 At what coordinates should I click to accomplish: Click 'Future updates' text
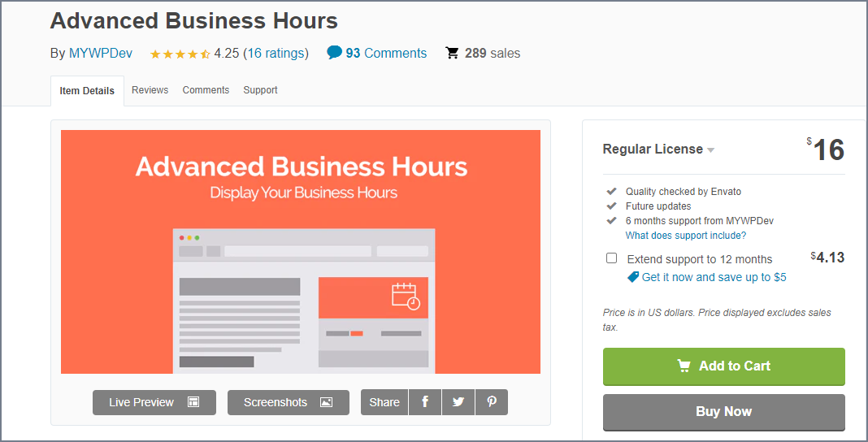pyautogui.click(x=658, y=206)
